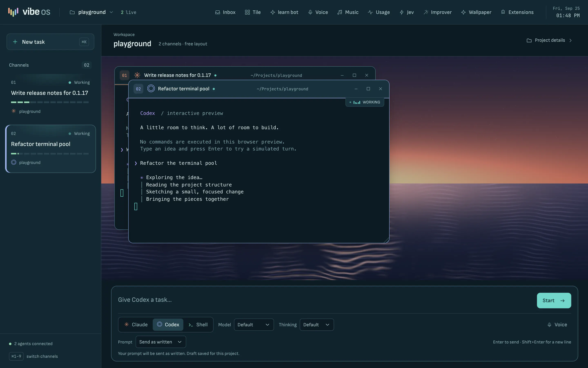This screenshot has width=588, height=368.
Task: Click the Extensions puzzle icon
Action: (503, 12)
